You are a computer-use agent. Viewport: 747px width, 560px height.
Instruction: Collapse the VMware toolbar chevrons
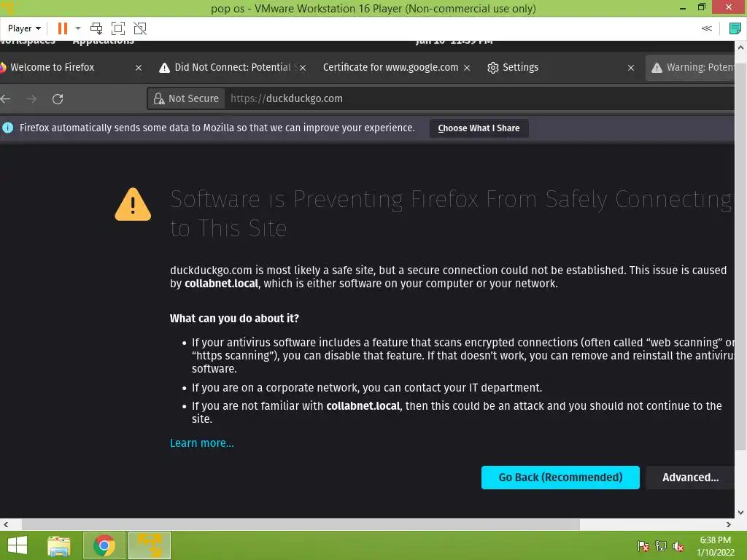(706, 28)
